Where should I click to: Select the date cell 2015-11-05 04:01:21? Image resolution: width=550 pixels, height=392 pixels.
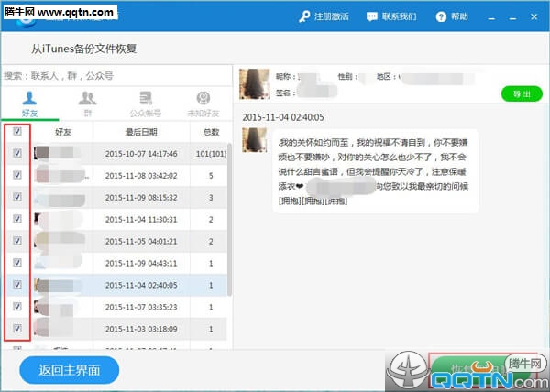[x=141, y=242]
